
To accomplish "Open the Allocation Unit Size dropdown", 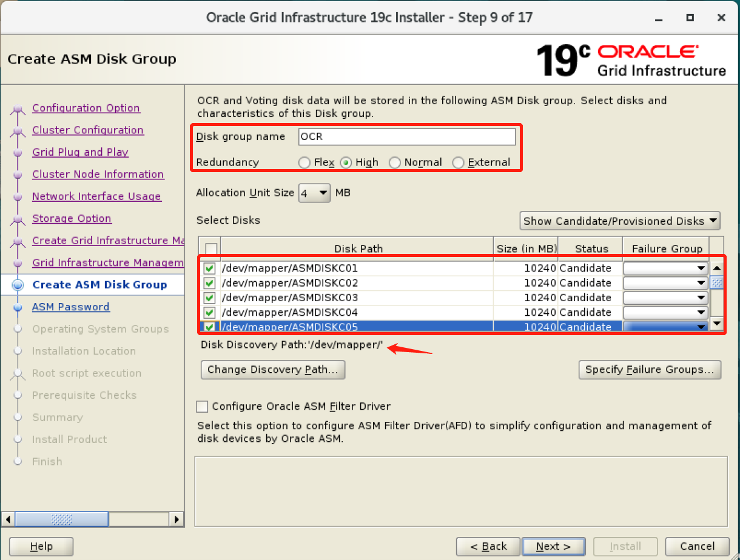I will [x=314, y=193].
